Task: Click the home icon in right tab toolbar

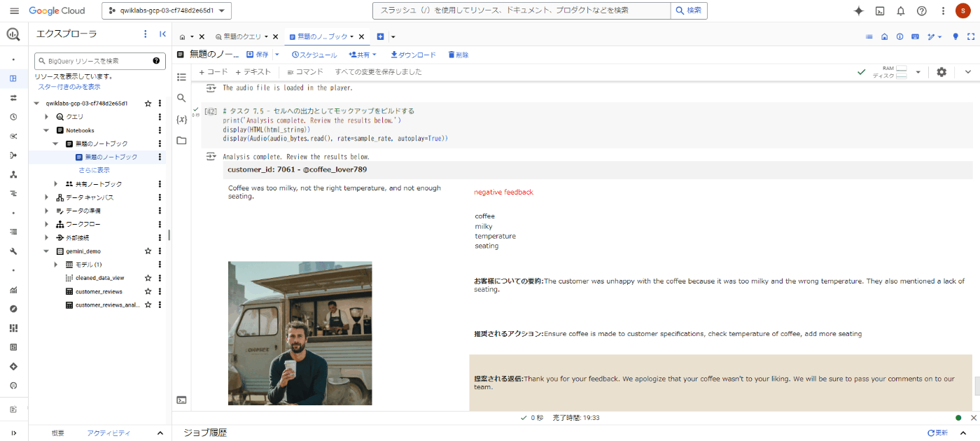Action: (x=885, y=36)
